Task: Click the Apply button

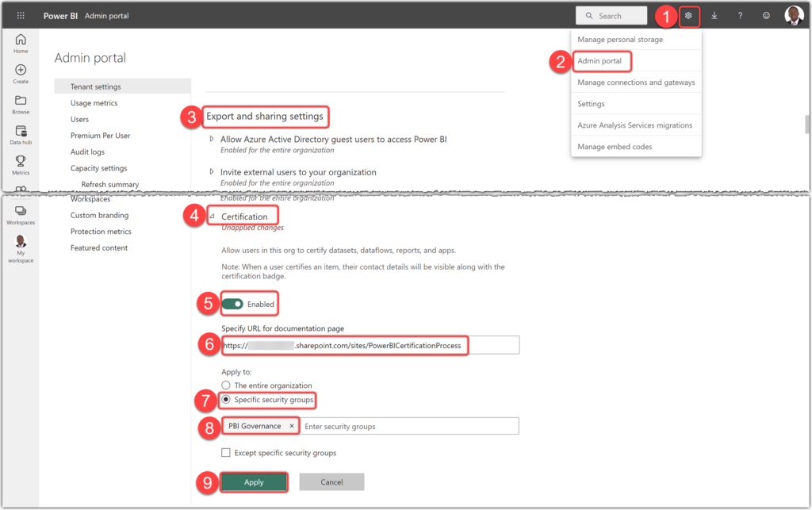Action: click(254, 482)
